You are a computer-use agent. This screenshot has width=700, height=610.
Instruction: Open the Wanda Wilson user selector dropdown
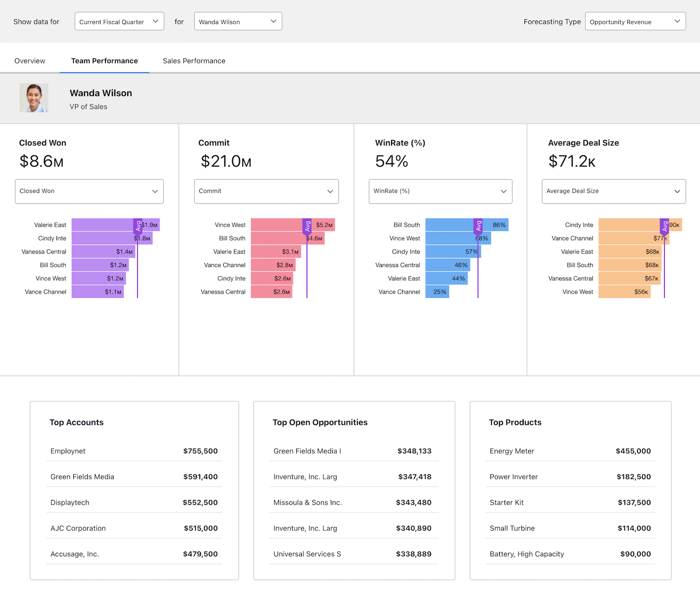tap(238, 21)
